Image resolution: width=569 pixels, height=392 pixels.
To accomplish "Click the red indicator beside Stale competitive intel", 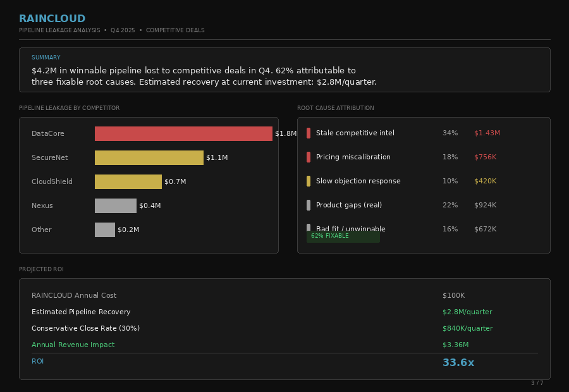I will (308, 133).
